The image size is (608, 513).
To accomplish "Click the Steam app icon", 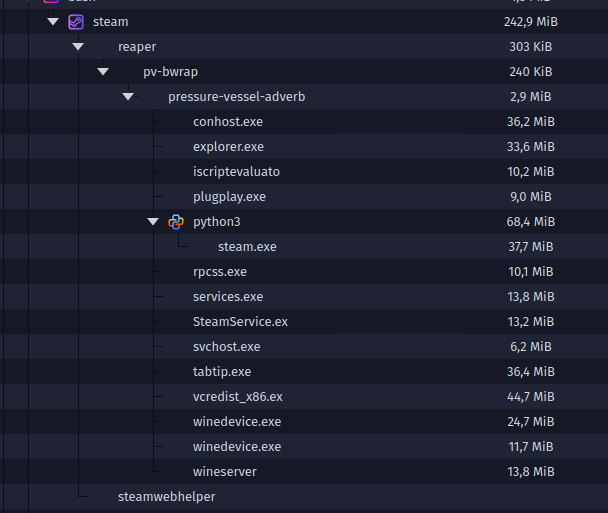I will [76, 22].
